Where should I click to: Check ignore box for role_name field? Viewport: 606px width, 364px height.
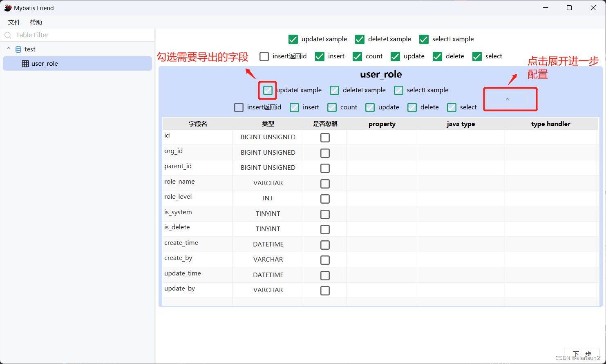click(x=325, y=184)
